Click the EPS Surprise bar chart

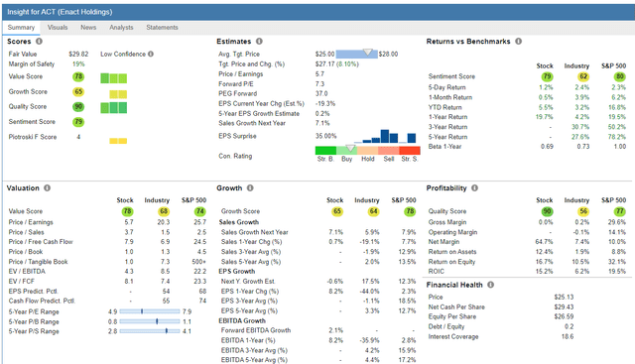pyautogui.click(x=386, y=137)
